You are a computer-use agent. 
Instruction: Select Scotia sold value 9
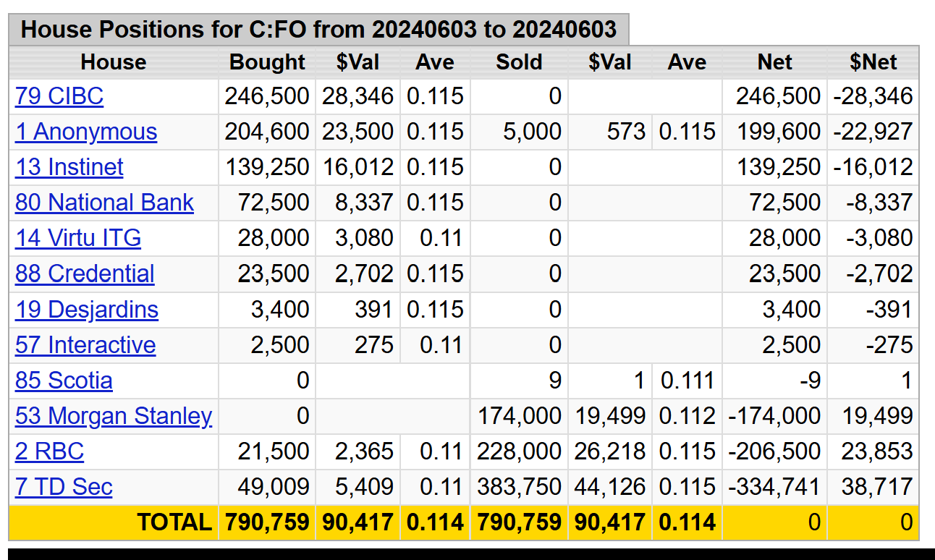coord(554,381)
